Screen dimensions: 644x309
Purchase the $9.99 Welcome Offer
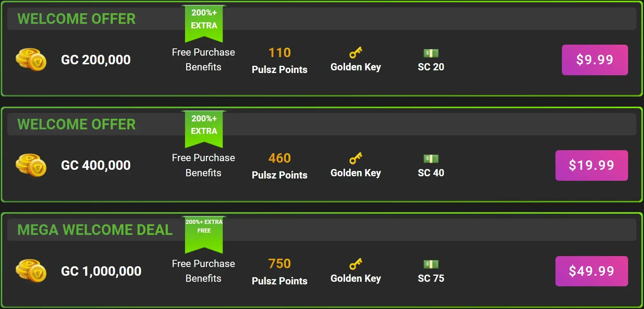[594, 59]
